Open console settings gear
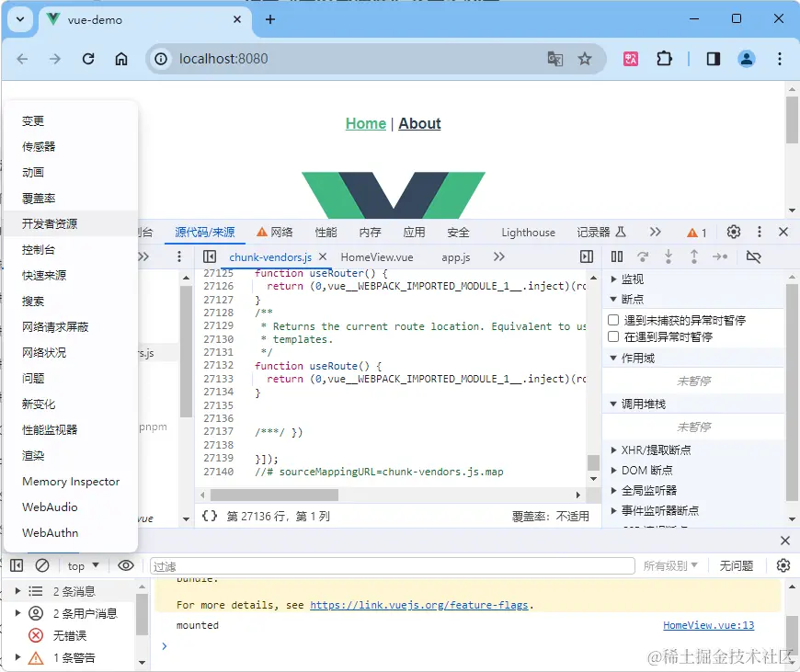The width and height of the screenshot is (800, 672). tap(783, 565)
